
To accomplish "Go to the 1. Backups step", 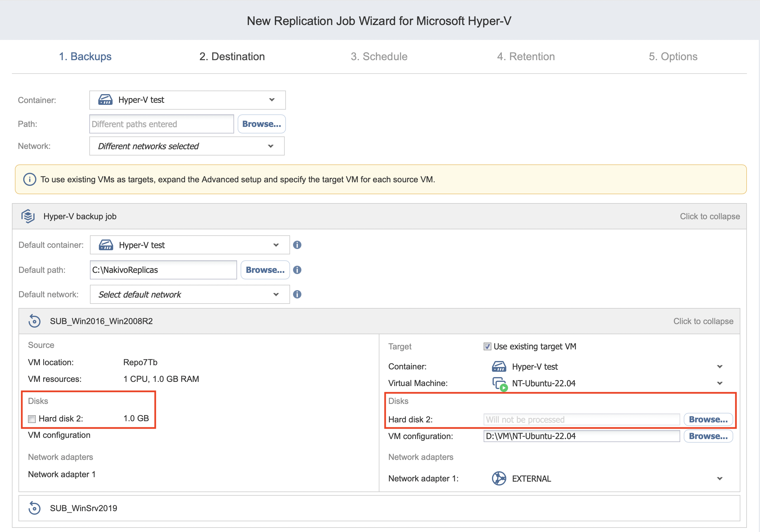I will [x=85, y=56].
